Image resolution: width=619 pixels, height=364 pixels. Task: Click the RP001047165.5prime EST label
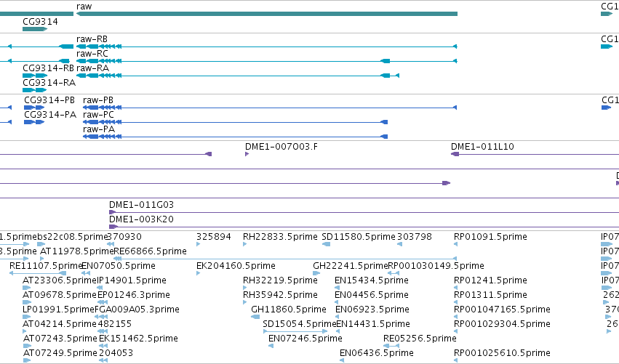coord(502,310)
